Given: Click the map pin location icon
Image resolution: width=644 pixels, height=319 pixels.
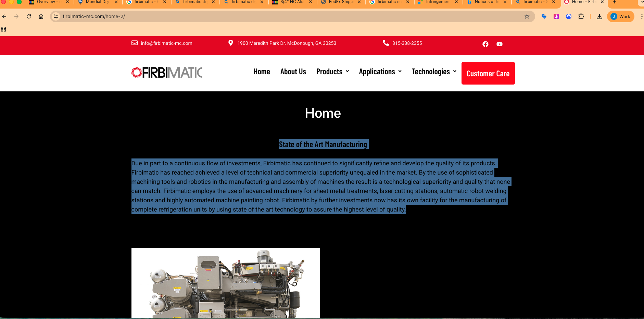Looking at the screenshot, I should tap(231, 43).
